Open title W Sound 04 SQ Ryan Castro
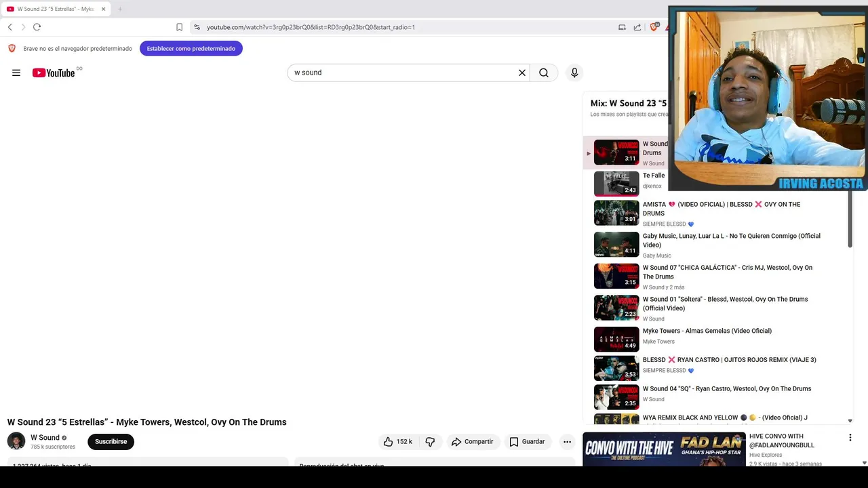The image size is (868, 488). (x=727, y=389)
